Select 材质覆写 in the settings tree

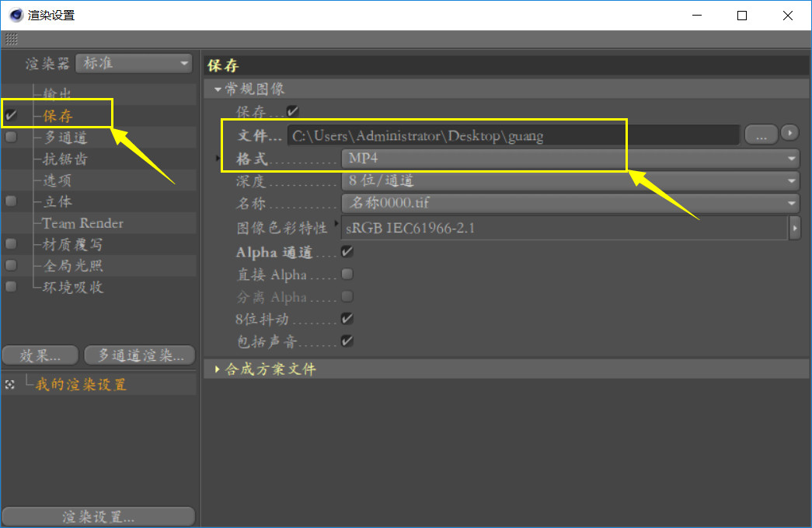tap(72, 245)
